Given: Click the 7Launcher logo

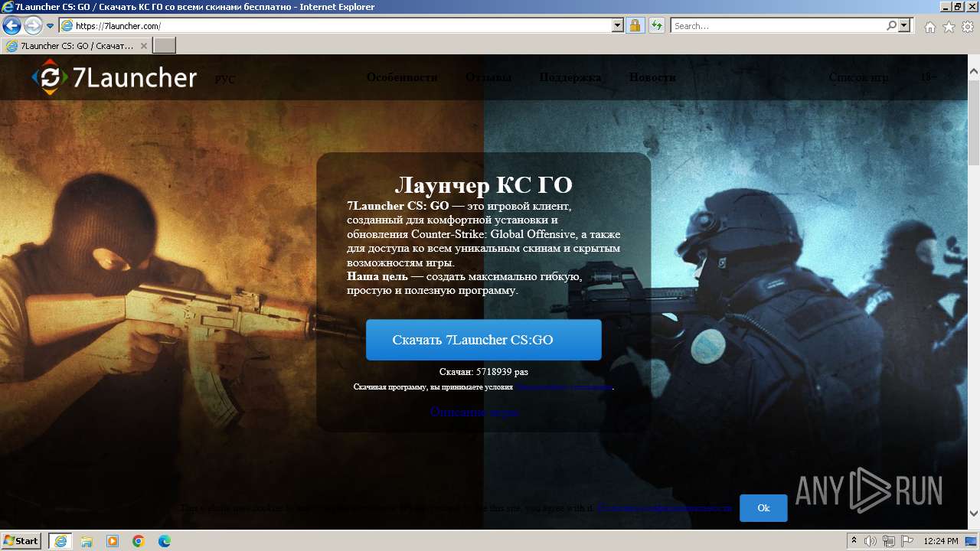Looking at the screenshot, I should point(114,77).
